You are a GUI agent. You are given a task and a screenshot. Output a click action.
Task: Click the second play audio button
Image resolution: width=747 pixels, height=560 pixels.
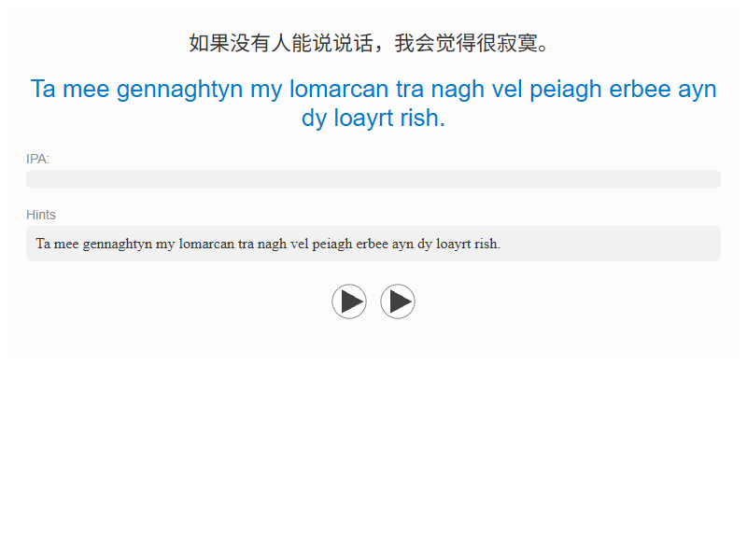(398, 301)
